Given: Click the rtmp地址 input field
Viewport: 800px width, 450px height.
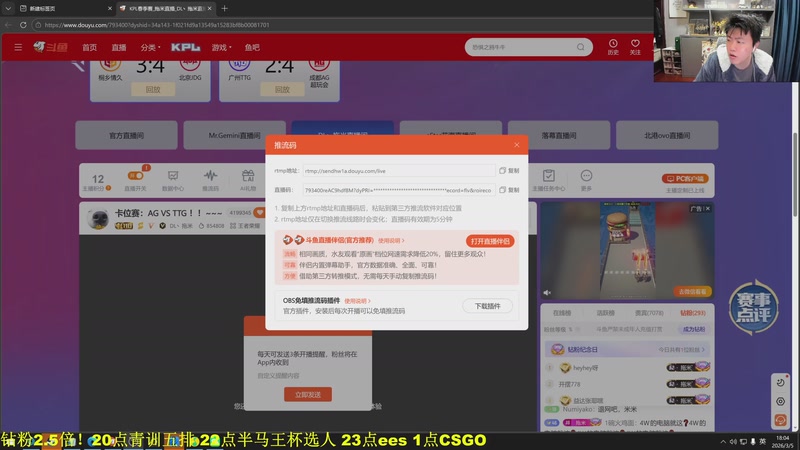Looking at the screenshot, I should click(398, 171).
